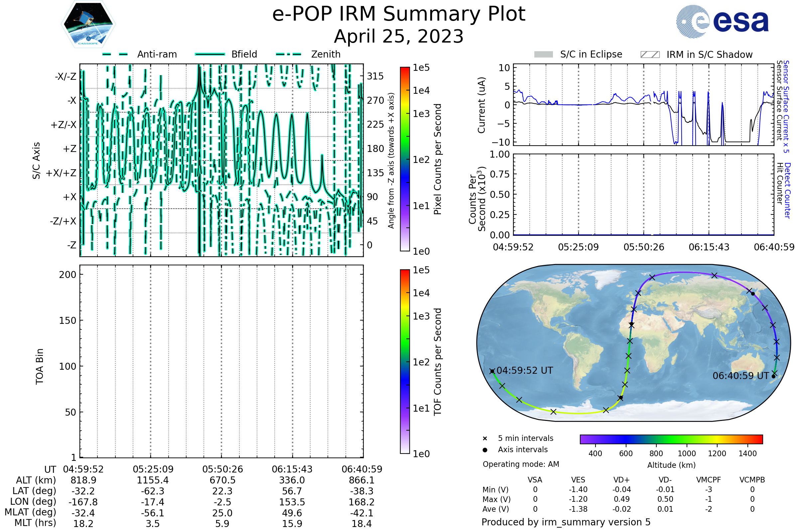Screen dimensions: 798x532
Task: Click the 05:50:26 UT label under TOA plot
Action: click(222, 469)
